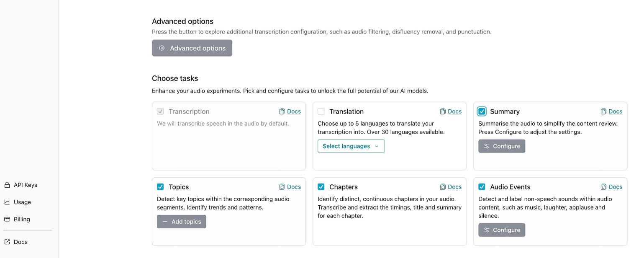Click the sliders icon on Summary's Configure button
This screenshot has width=644, height=274.
point(486,146)
